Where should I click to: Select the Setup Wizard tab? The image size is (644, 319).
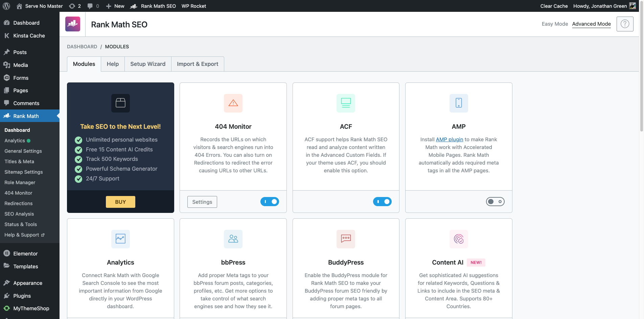pos(148,64)
